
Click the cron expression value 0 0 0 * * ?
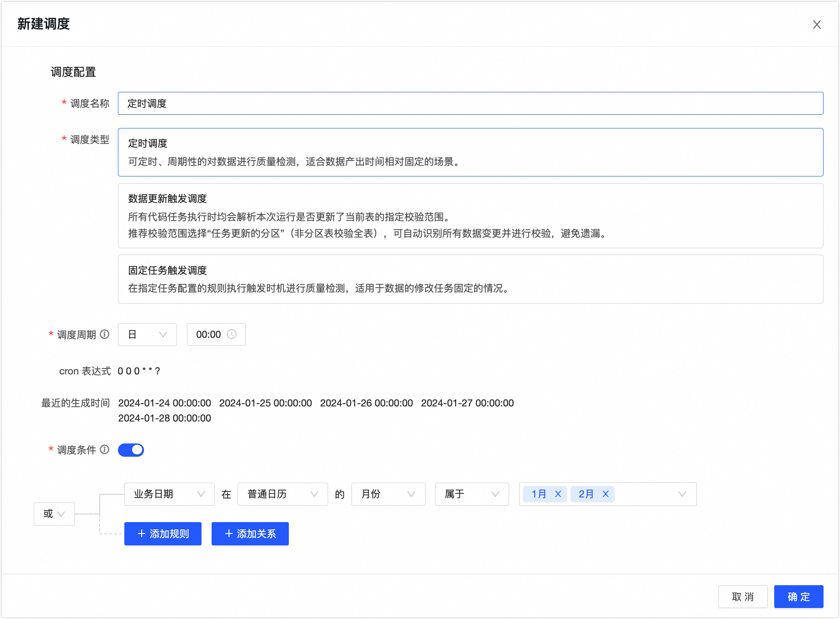[x=139, y=371]
